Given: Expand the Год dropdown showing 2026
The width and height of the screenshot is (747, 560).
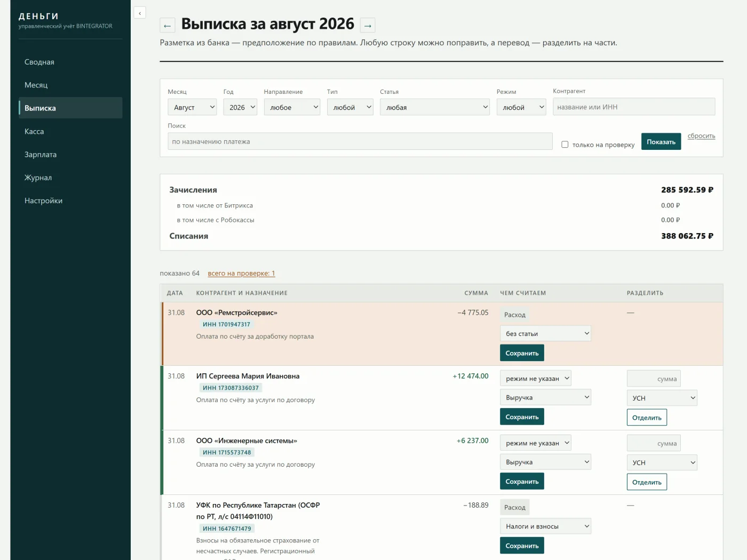Looking at the screenshot, I should pyautogui.click(x=240, y=107).
